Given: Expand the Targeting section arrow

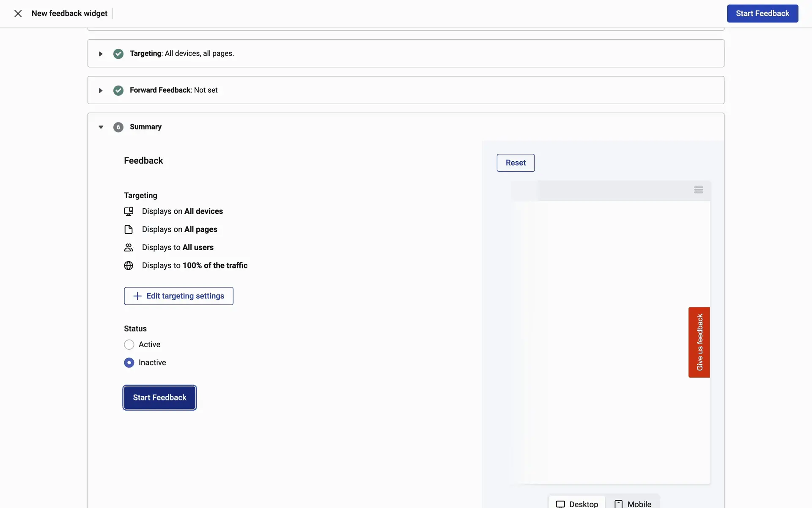Looking at the screenshot, I should pos(101,54).
